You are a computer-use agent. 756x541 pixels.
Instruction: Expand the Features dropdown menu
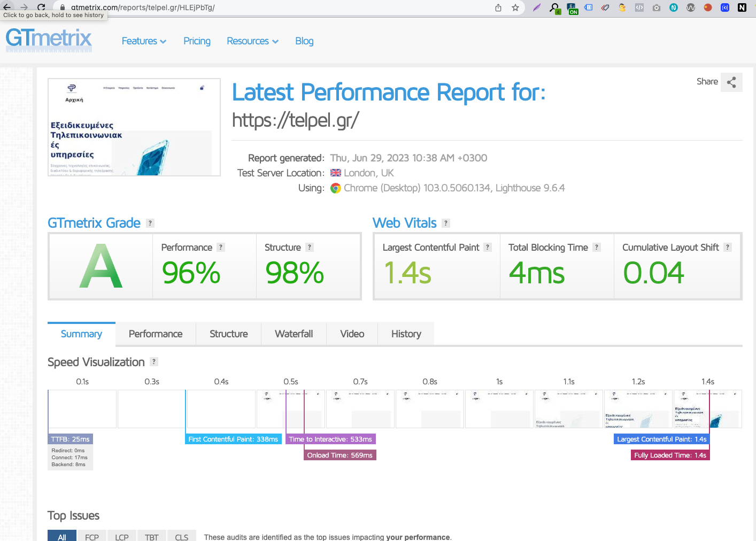144,41
